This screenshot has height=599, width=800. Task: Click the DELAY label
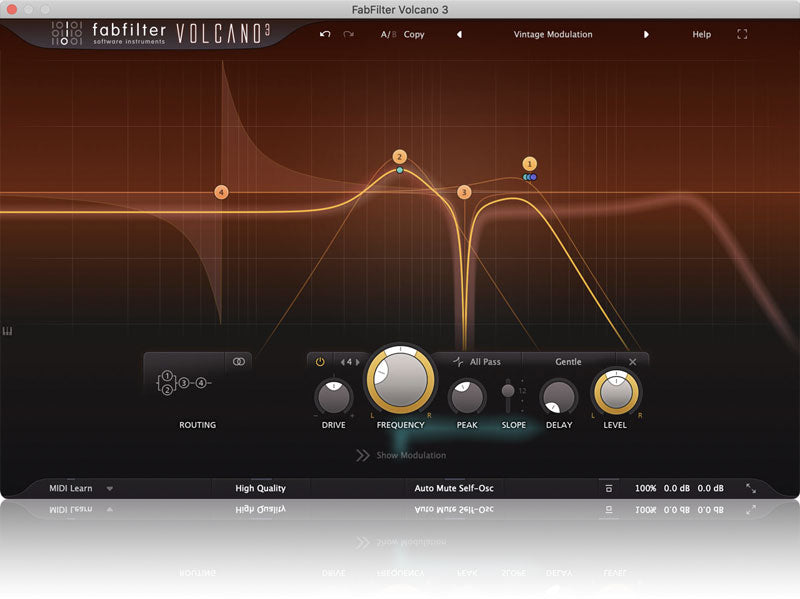559,425
